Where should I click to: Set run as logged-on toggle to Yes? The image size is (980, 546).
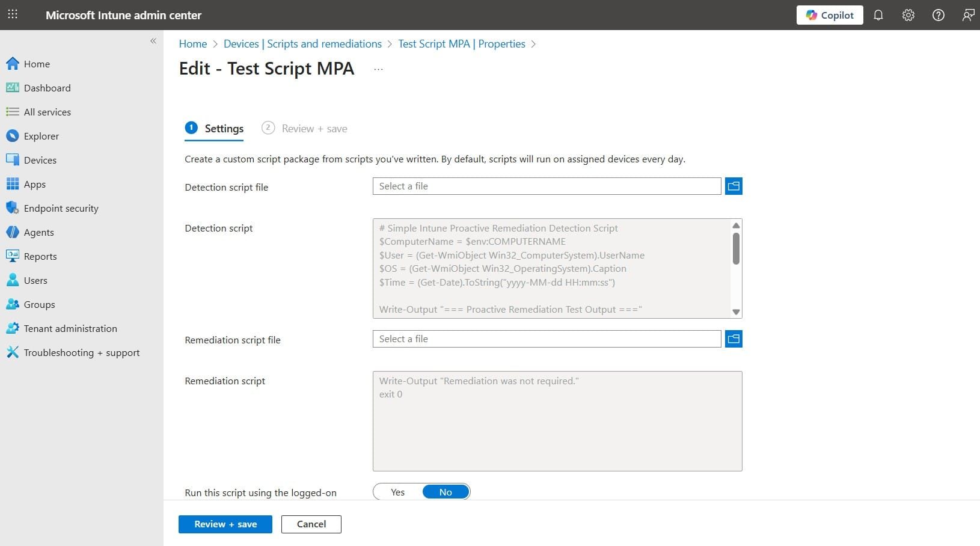click(398, 492)
